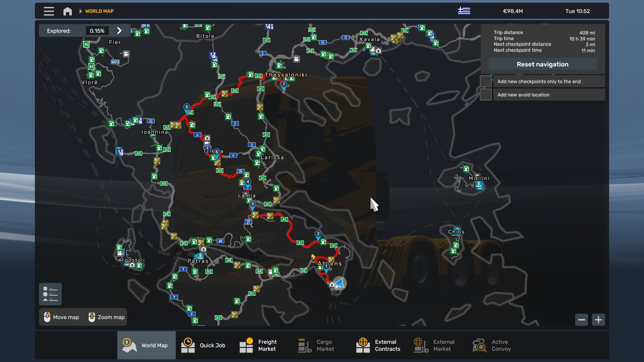
Task: Click the breadcrumb arrow before WORLD MAP
Action: [80, 11]
